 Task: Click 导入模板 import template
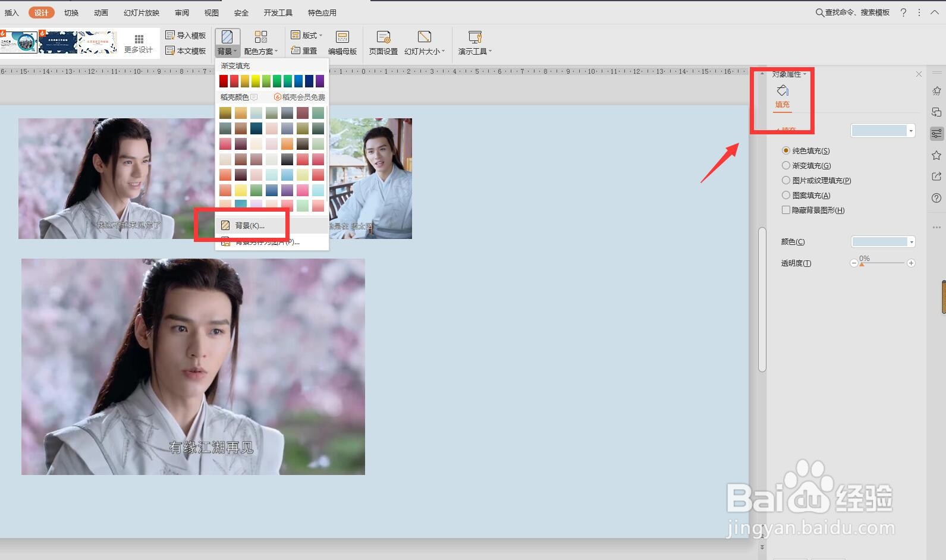coord(186,36)
